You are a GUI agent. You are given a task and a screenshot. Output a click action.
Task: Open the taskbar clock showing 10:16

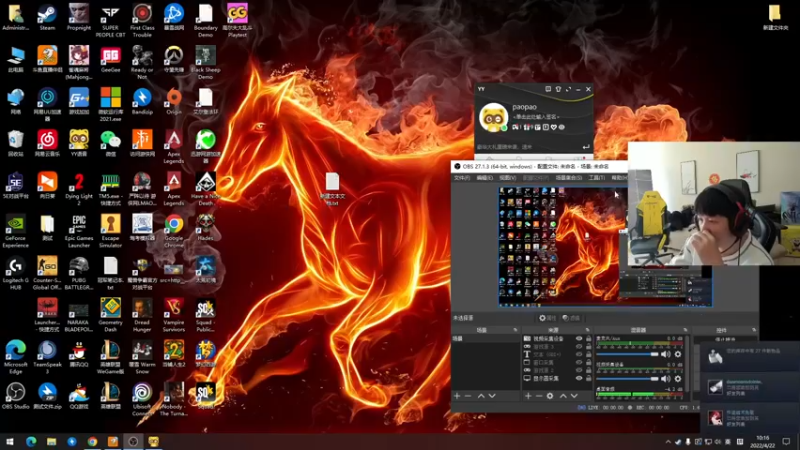(762, 442)
